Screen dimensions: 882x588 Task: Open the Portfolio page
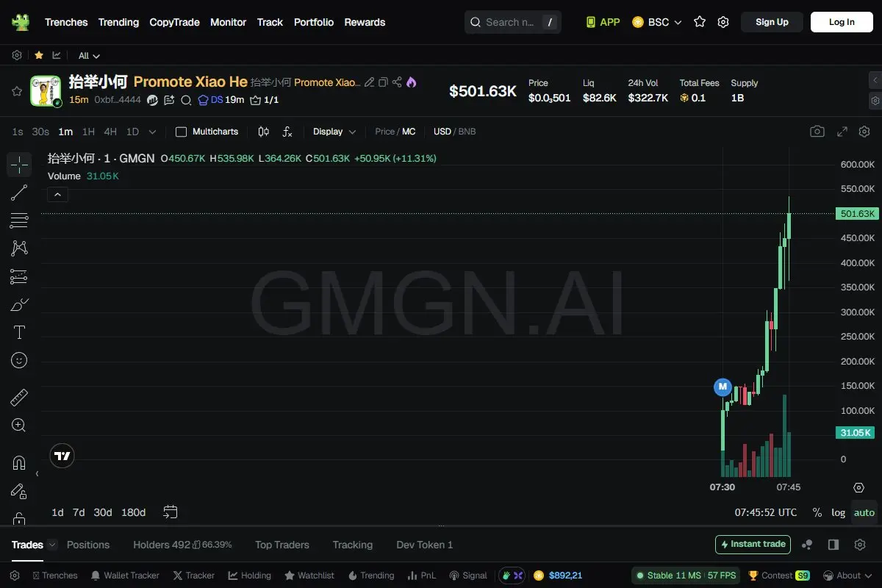314,22
